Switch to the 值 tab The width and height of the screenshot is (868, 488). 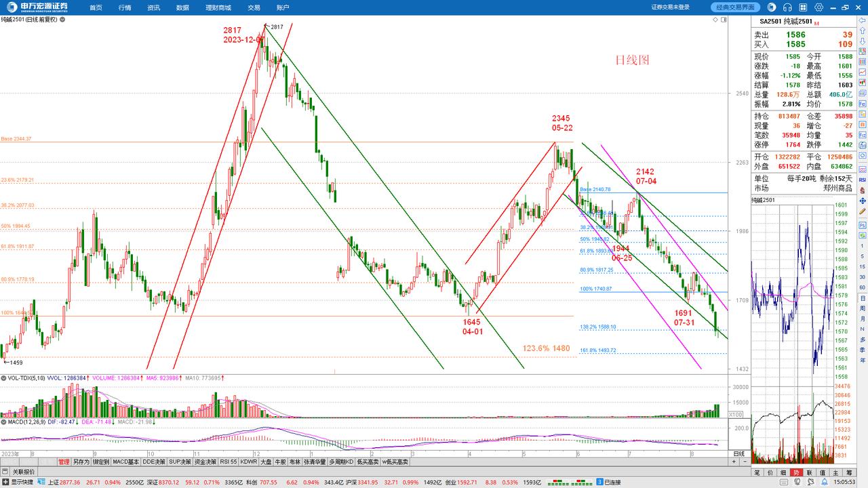pyautogui.click(x=822, y=472)
